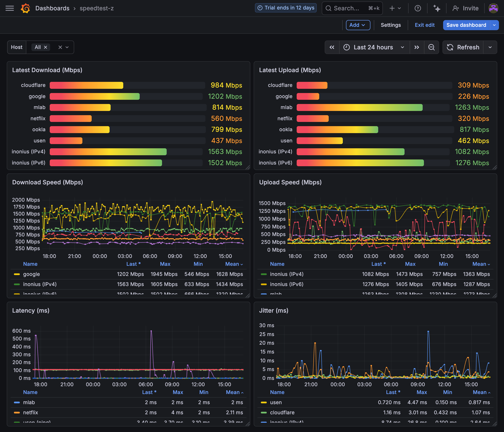Click Trial ends in 12 days badge

(x=286, y=8)
